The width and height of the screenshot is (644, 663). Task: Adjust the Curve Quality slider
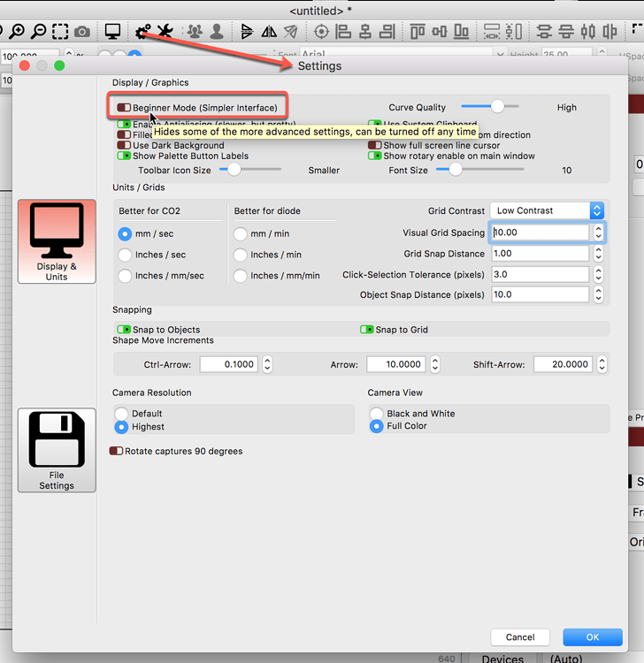coord(497,107)
